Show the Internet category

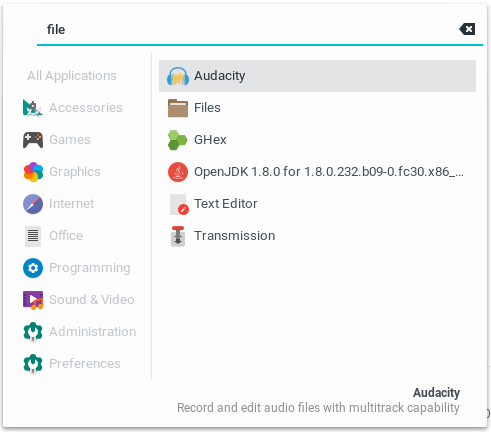tap(58, 204)
